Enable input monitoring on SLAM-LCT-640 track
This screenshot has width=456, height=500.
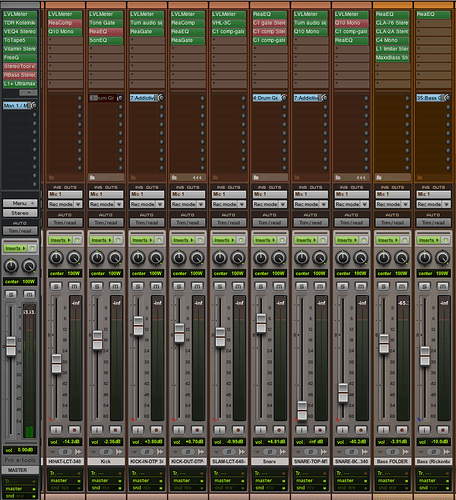pos(220,430)
